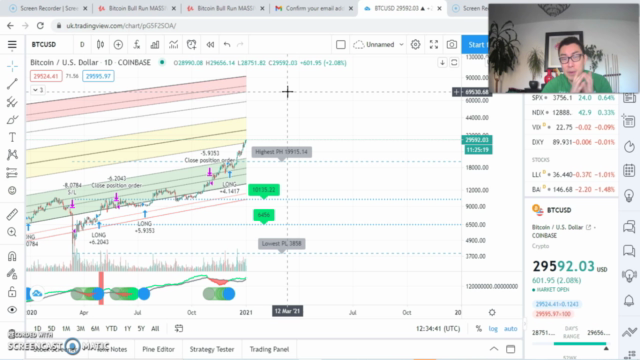Open candlestick chart style selector
The height and width of the screenshot is (360, 640).
point(100,44)
